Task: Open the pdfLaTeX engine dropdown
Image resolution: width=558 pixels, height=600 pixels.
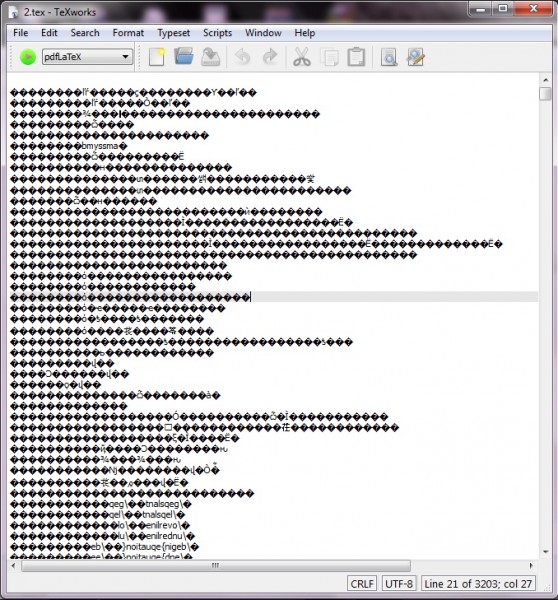Action: [x=87, y=57]
